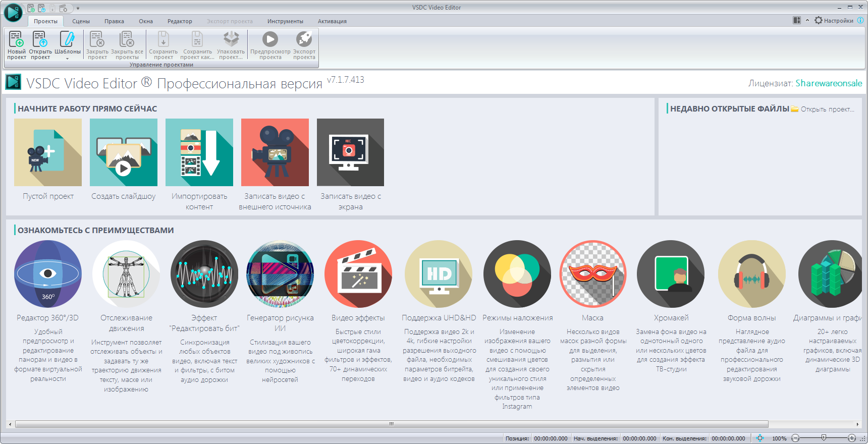Image resolution: width=868 pixels, height=444 pixels.
Task: Open the Инструменты tab
Action: (x=285, y=21)
